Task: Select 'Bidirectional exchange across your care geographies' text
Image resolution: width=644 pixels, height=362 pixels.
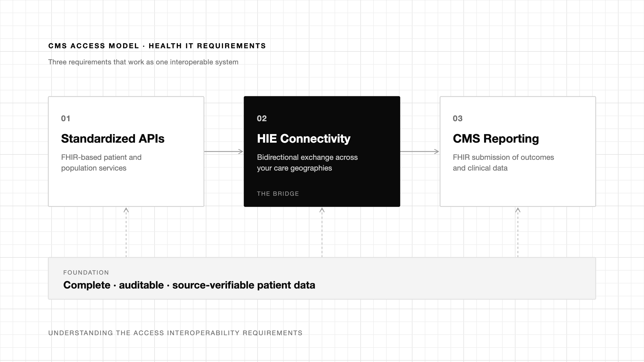Action: [x=307, y=162]
